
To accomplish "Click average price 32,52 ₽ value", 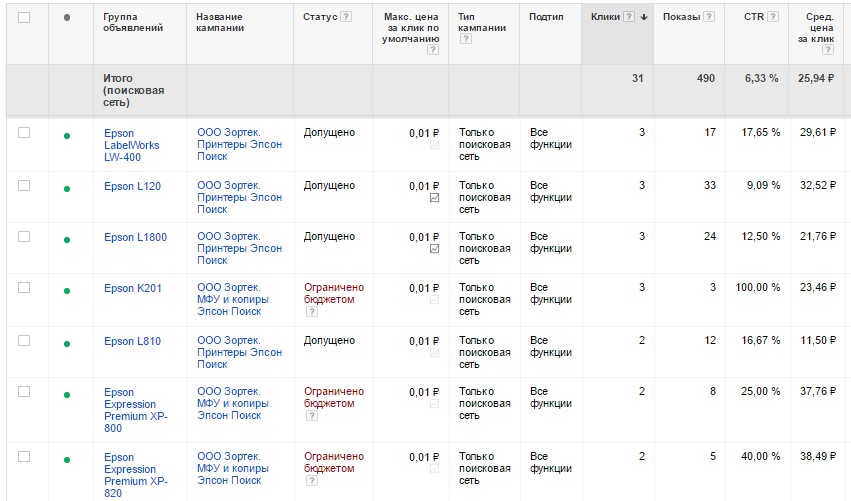I will pyautogui.click(x=817, y=186).
